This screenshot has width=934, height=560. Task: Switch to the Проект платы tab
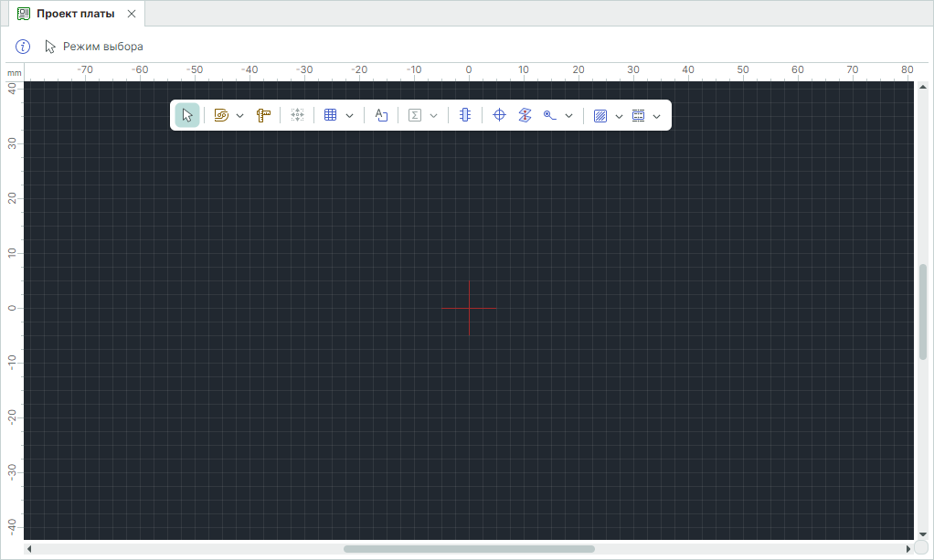pyautogui.click(x=75, y=14)
